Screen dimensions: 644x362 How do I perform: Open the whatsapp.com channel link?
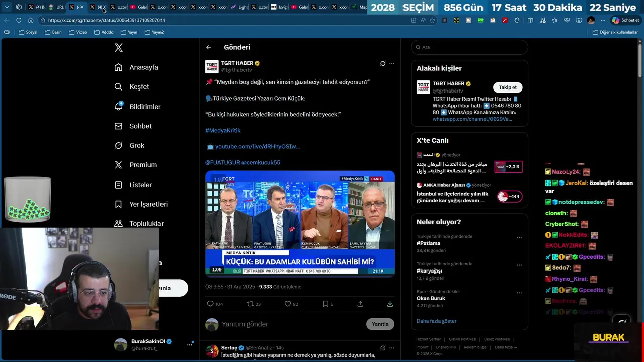[472, 119]
